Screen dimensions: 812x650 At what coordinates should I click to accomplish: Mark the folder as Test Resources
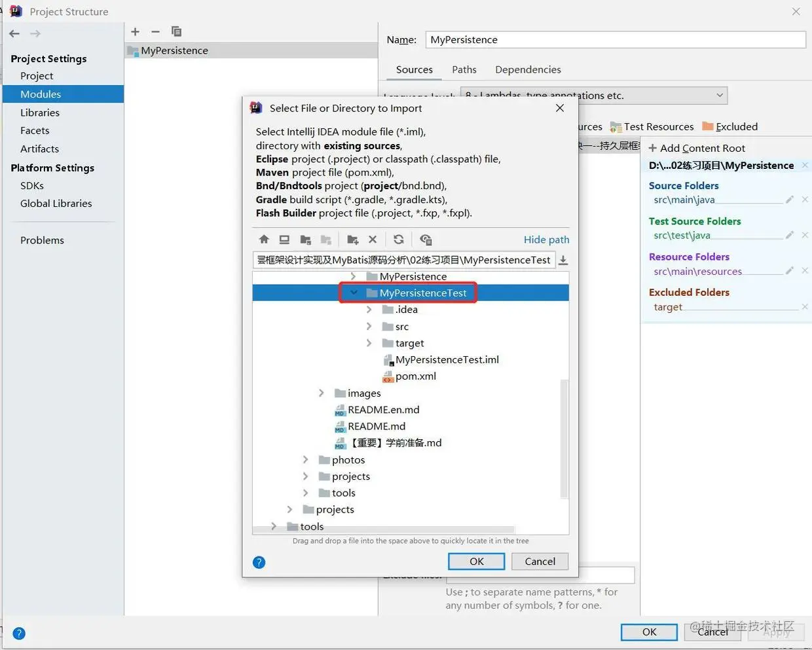[x=652, y=126]
